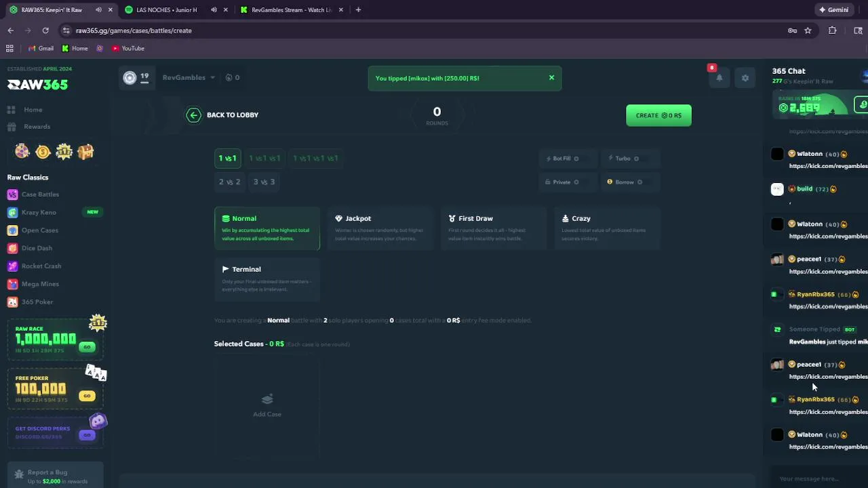Launch Dice Dash from the sidebar icon

coord(12,248)
